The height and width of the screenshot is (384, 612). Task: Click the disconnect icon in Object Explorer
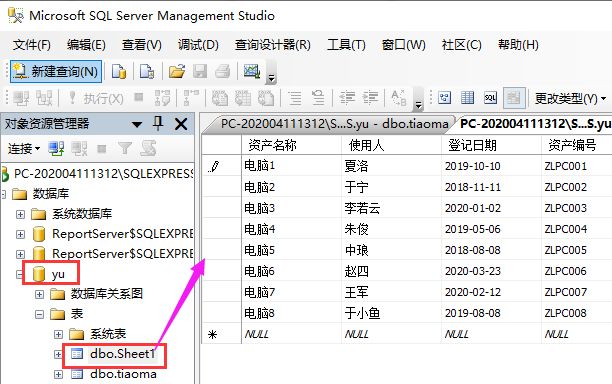point(79,149)
